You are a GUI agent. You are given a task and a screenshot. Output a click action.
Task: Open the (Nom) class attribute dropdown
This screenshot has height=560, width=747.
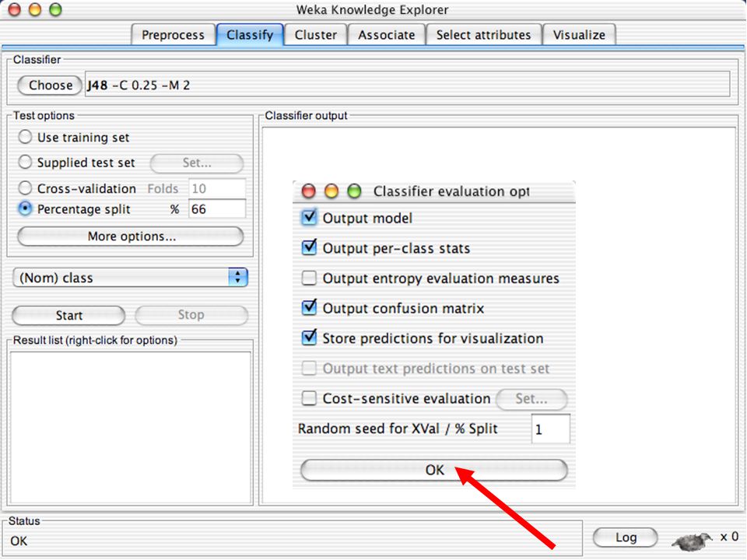[x=131, y=278]
